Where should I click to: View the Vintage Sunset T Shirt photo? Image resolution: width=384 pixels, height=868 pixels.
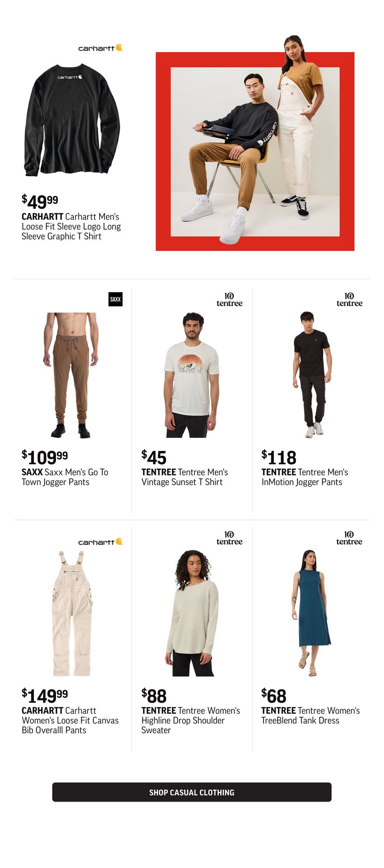191,375
